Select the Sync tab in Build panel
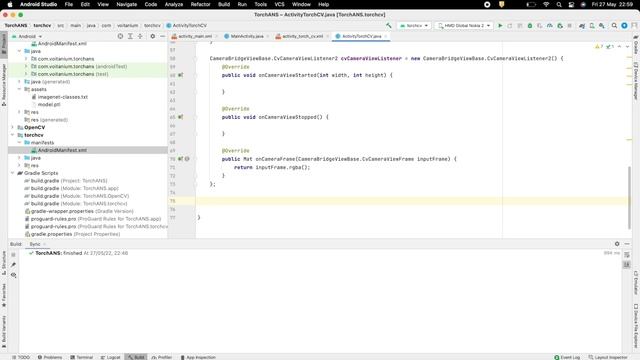Image resolution: width=640 pixels, height=360 pixels. point(35,244)
